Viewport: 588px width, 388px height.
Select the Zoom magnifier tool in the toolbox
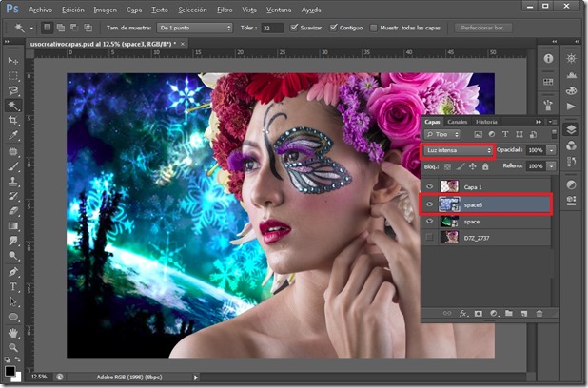click(13, 347)
